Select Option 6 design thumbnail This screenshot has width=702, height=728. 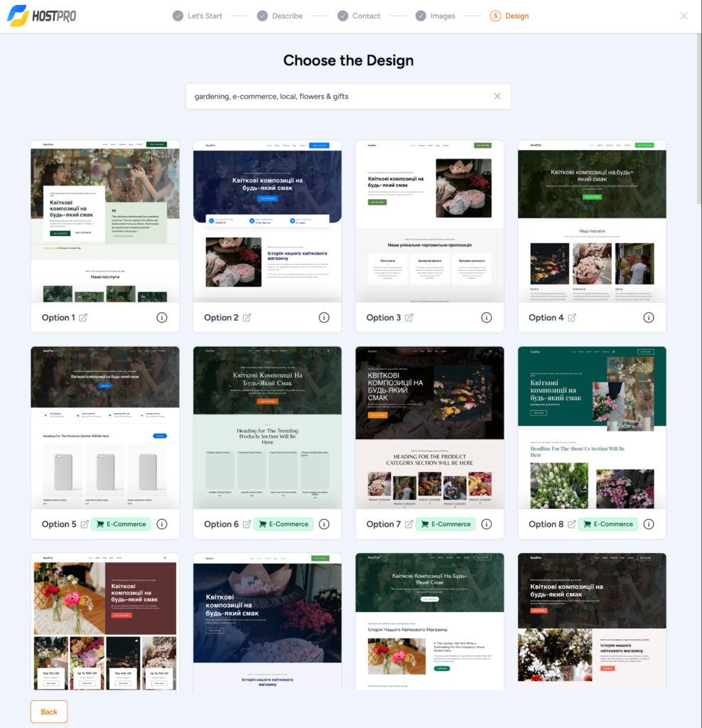click(267, 428)
